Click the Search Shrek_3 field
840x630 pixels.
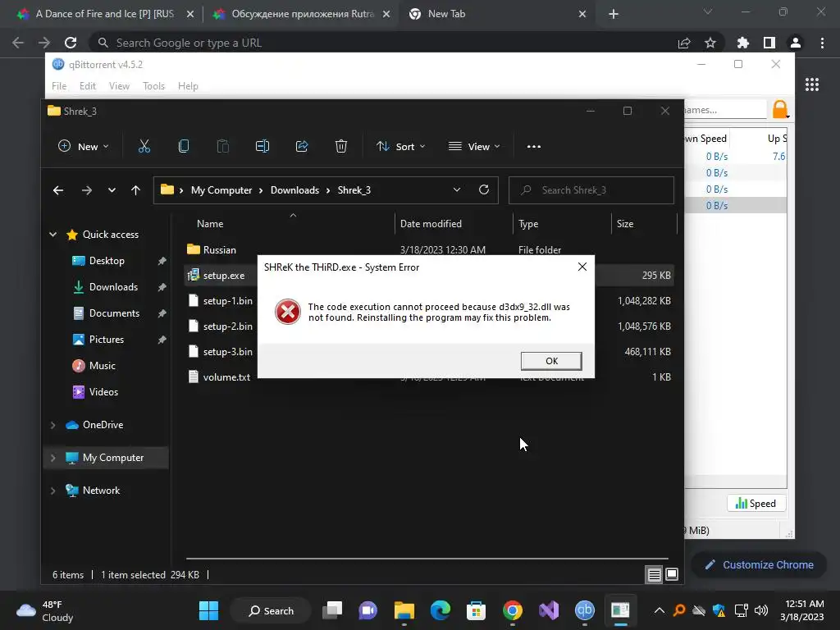point(591,190)
